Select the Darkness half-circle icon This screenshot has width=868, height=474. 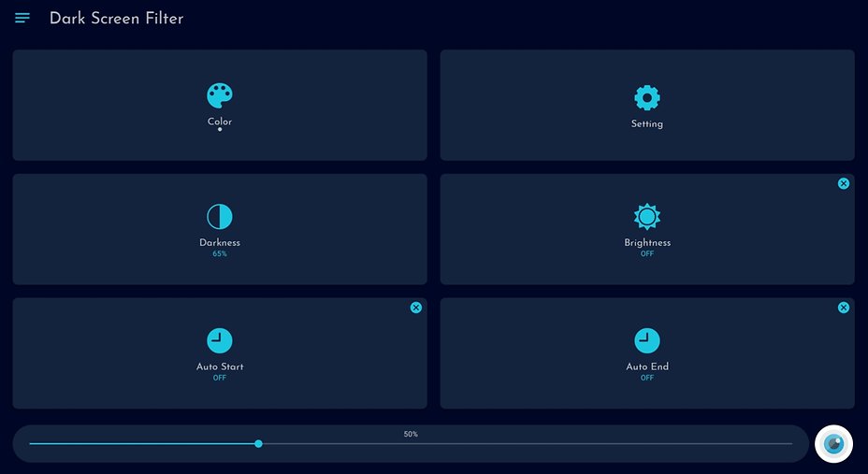click(x=220, y=216)
